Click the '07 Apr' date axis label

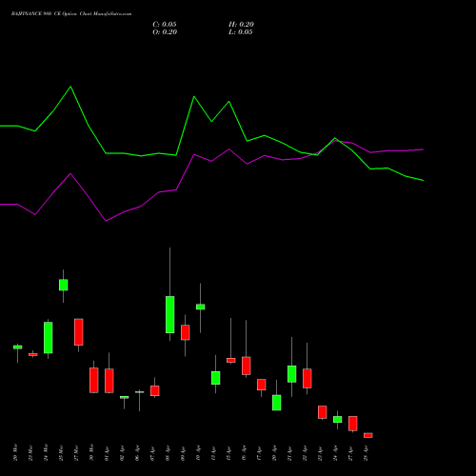pos(152,453)
